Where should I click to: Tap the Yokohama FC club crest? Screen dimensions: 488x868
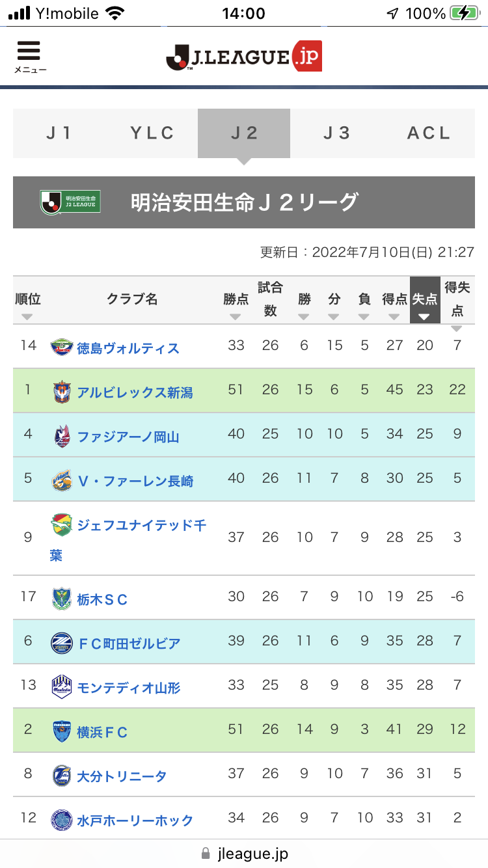(x=61, y=731)
